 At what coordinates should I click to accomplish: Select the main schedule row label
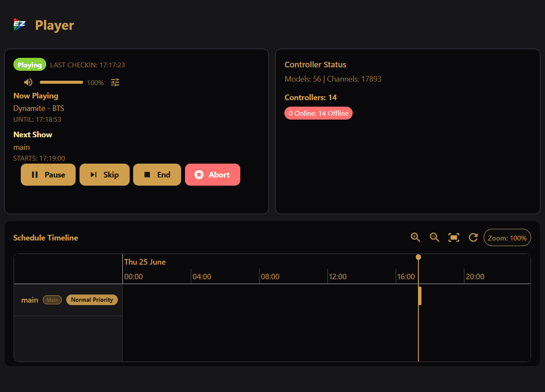point(30,300)
